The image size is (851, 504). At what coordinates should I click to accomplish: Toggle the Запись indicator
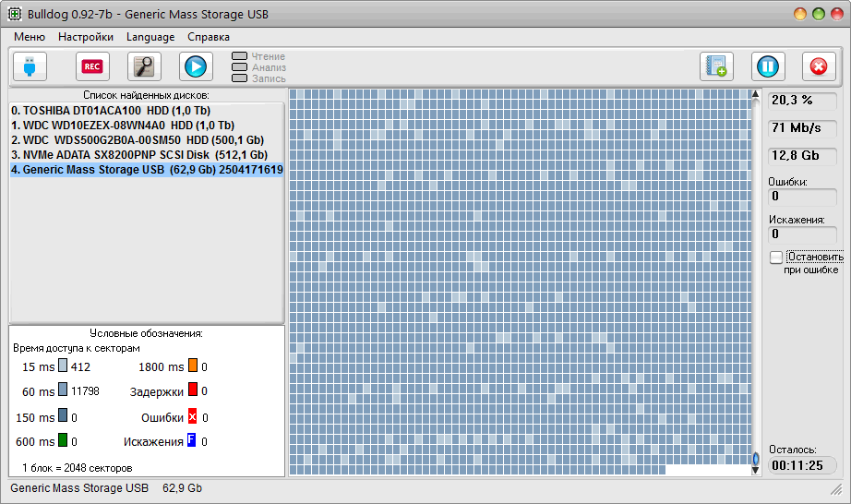pos(239,78)
